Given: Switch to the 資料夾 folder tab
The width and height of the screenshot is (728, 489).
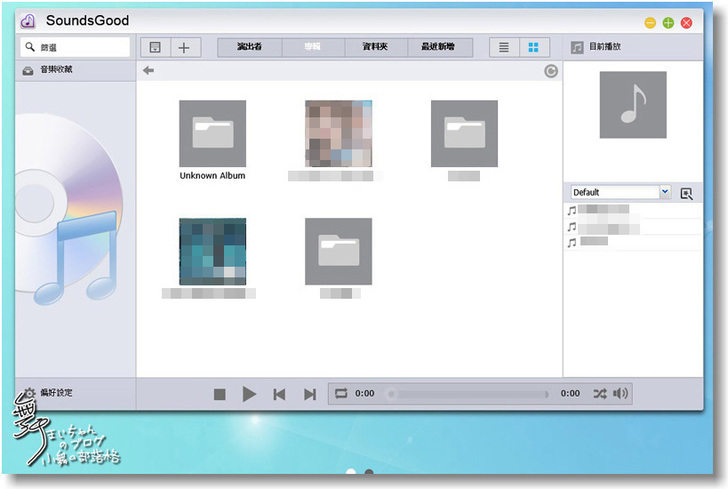Looking at the screenshot, I should coord(376,47).
